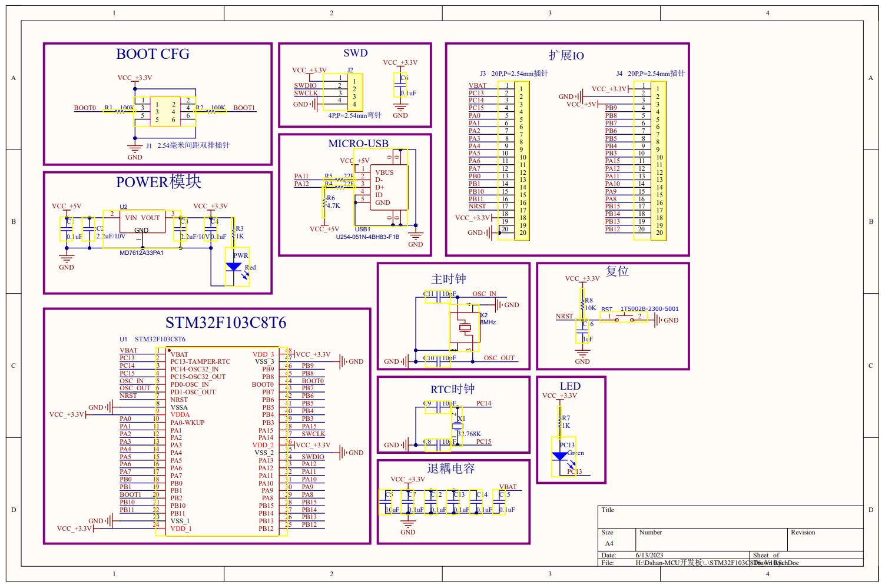Click the J3 20P header label

[x=515, y=74]
